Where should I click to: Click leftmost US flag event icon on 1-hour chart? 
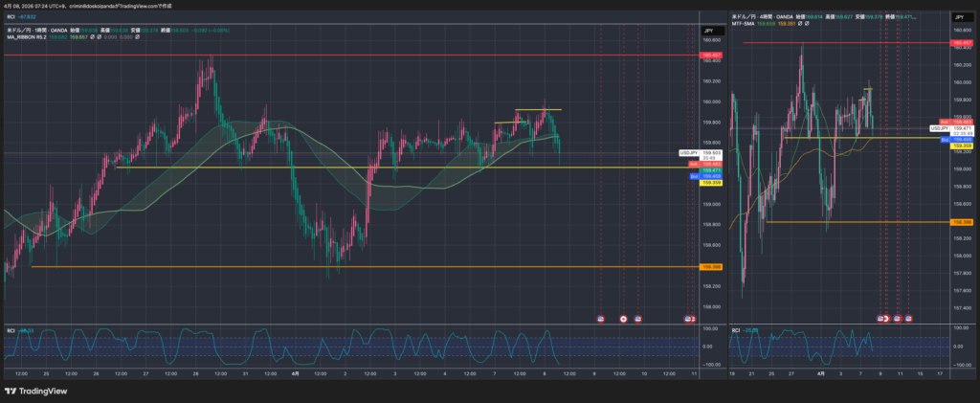click(x=600, y=318)
